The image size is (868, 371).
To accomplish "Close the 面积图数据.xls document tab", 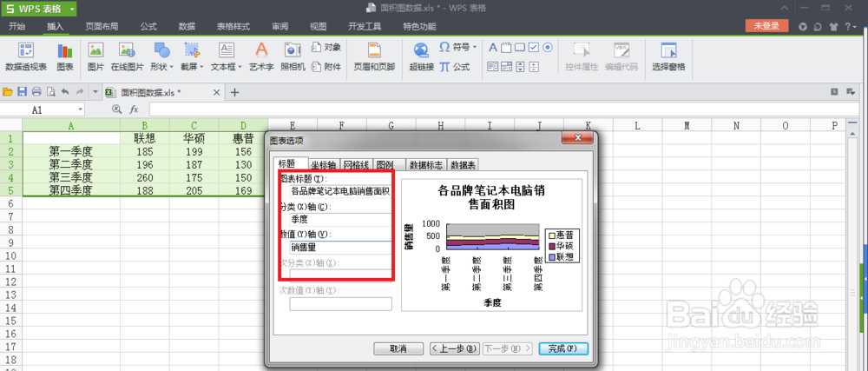I will click(216, 92).
